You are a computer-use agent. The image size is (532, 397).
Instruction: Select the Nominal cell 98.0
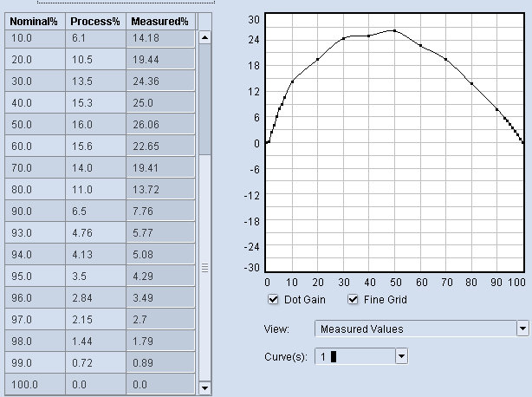(35, 342)
